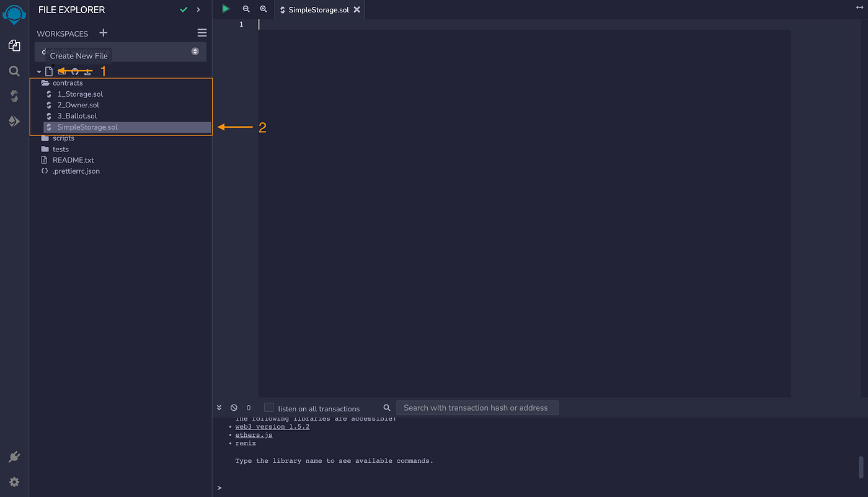Create a new workspace with plus icon
The image size is (868, 497).
click(x=104, y=33)
